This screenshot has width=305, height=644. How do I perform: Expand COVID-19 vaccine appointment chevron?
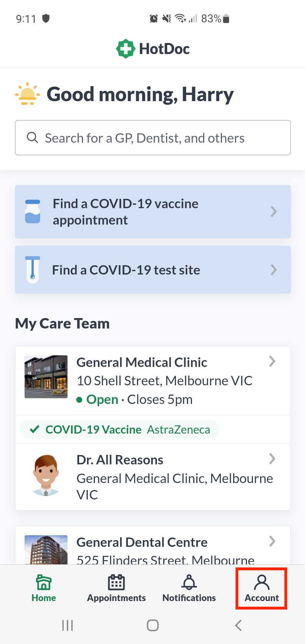273,212
